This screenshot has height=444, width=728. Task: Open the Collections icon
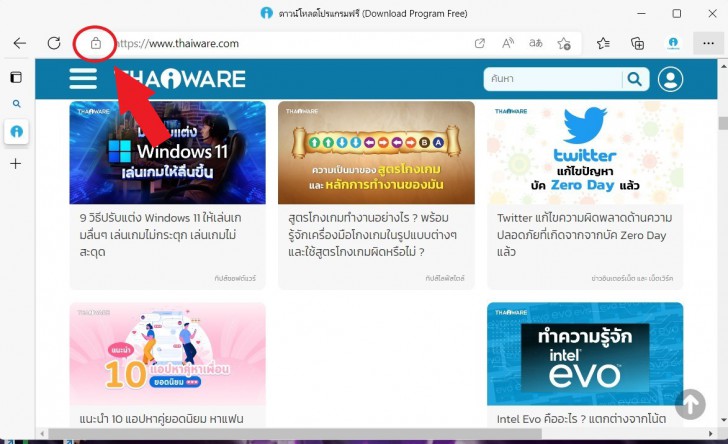637,44
